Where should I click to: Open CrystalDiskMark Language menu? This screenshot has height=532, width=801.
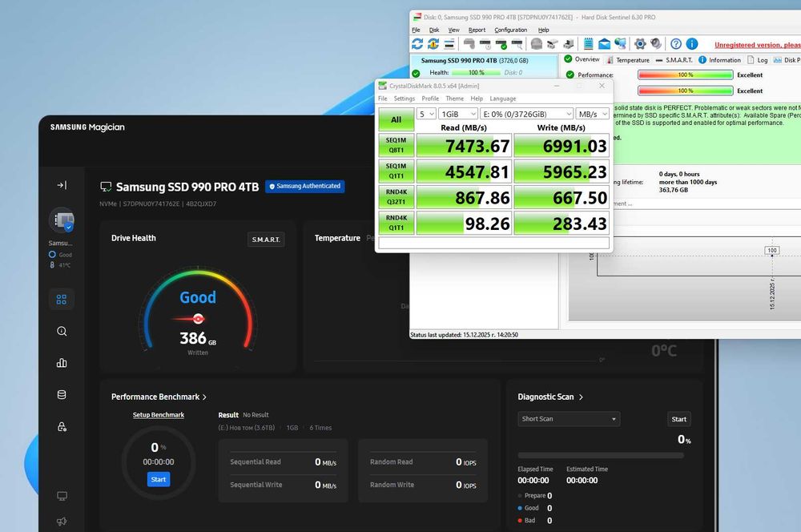click(x=503, y=99)
